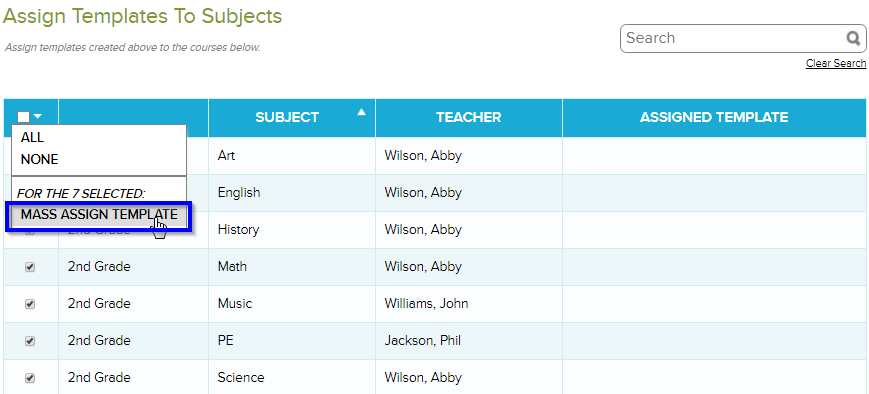
Task: Sort by the Teacher column header
Action: 469,117
